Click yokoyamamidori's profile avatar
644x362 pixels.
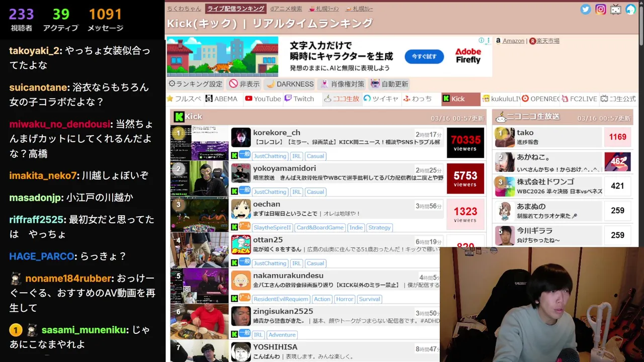(x=241, y=173)
